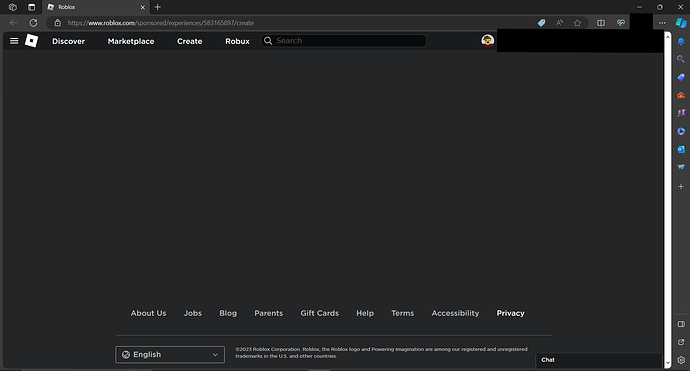Screen dimensions: 690x371
Task: Expand the English language dropdown
Action: click(170, 354)
